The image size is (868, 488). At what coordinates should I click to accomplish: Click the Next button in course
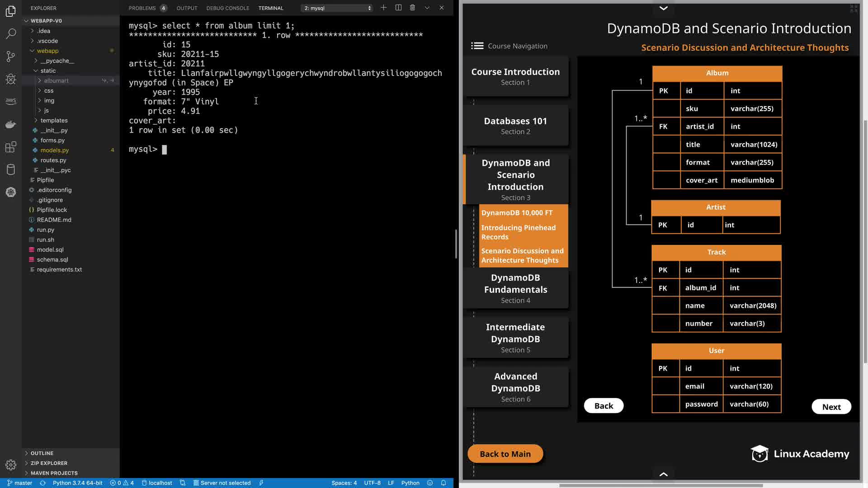(831, 407)
